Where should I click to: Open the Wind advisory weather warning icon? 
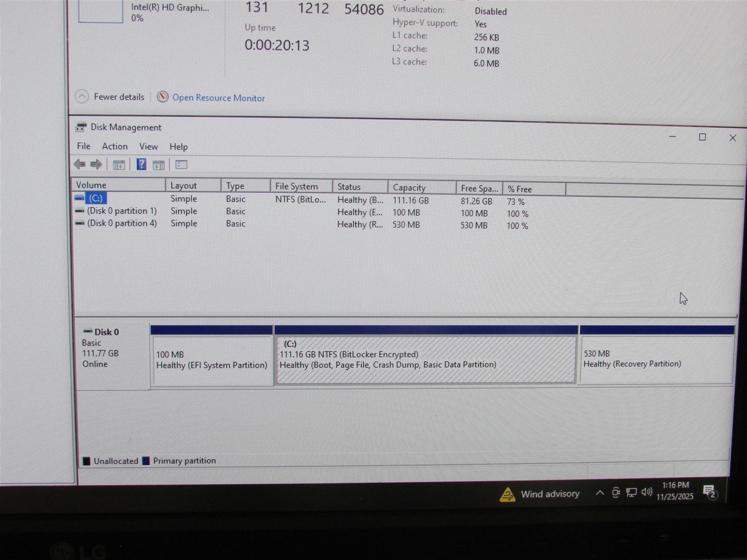[x=507, y=494]
